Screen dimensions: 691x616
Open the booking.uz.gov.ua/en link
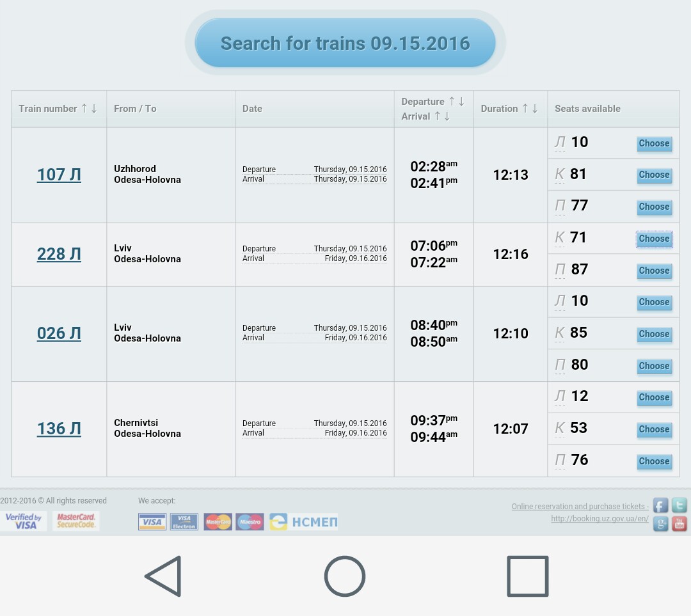600,519
